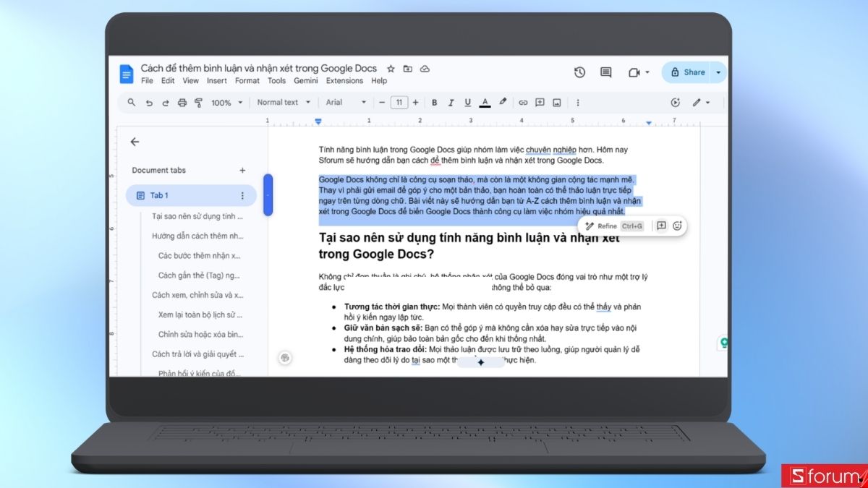
Task: Click the round icon at page bottom-left
Action: (285, 358)
